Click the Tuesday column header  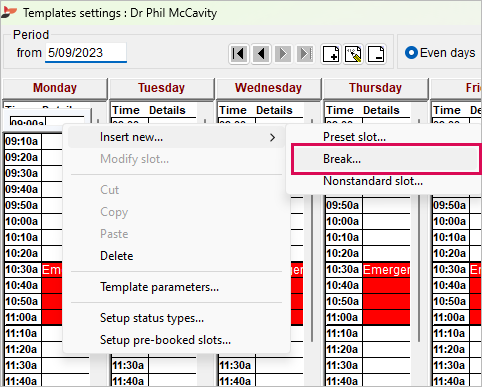click(162, 88)
